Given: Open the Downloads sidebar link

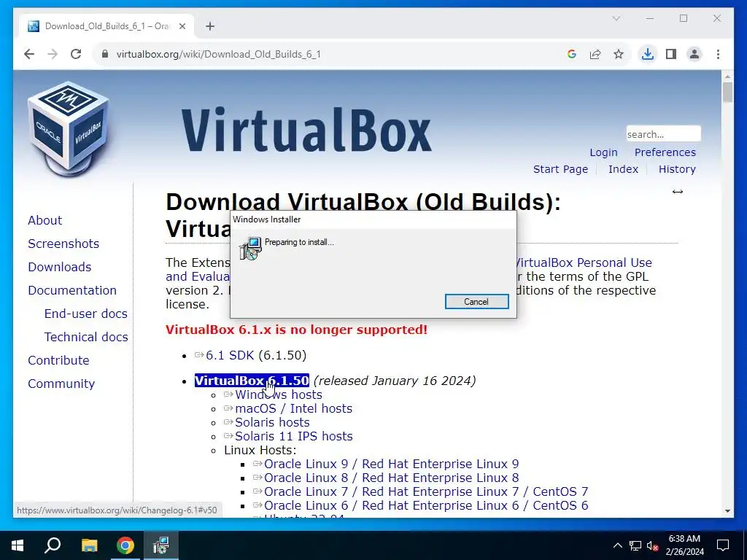Looking at the screenshot, I should pyautogui.click(x=60, y=267).
